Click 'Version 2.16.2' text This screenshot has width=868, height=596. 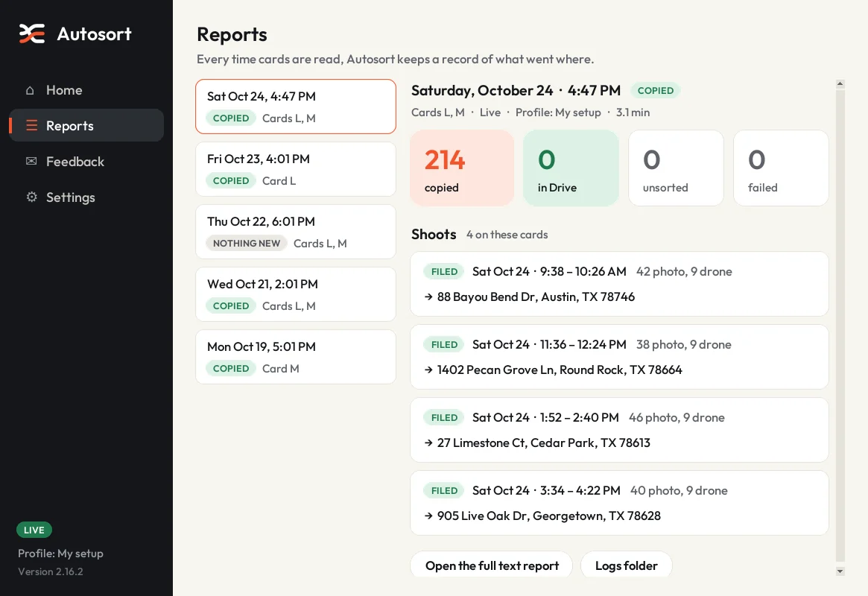tap(51, 571)
